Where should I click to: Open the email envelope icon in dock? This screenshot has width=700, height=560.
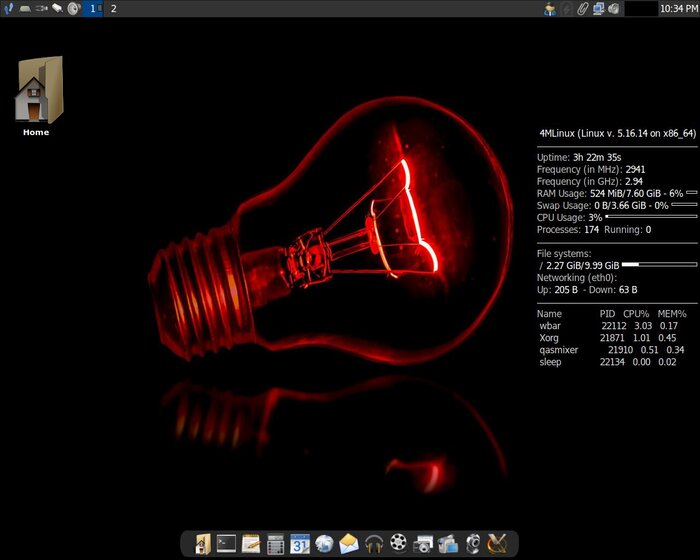tap(349, 544)
